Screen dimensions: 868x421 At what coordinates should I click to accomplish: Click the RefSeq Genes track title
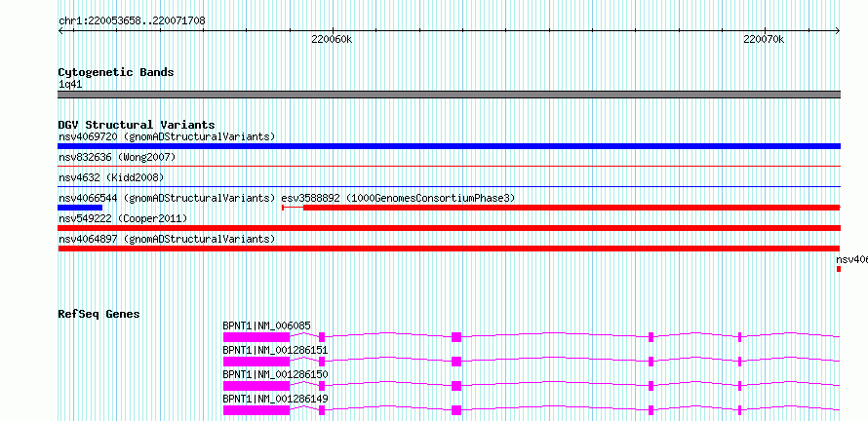99,314
